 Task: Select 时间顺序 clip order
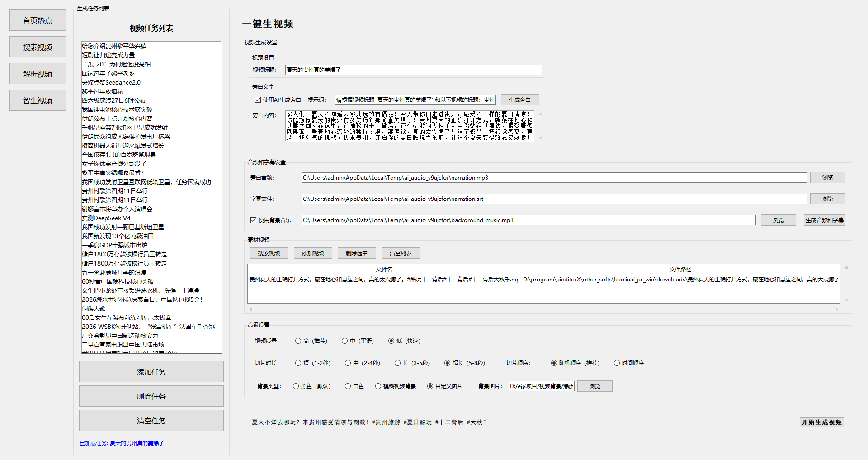tap(617, 363)
